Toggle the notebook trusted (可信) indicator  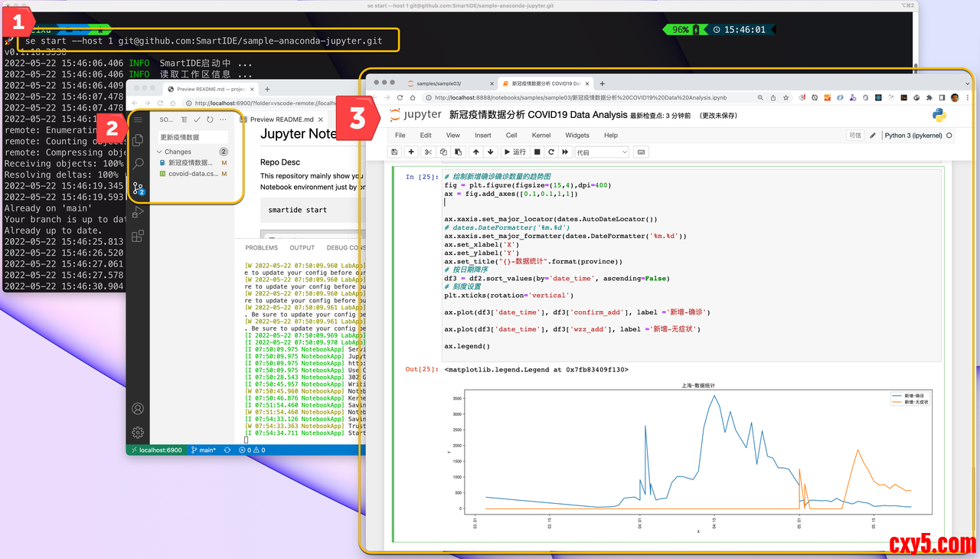(855, 136)
